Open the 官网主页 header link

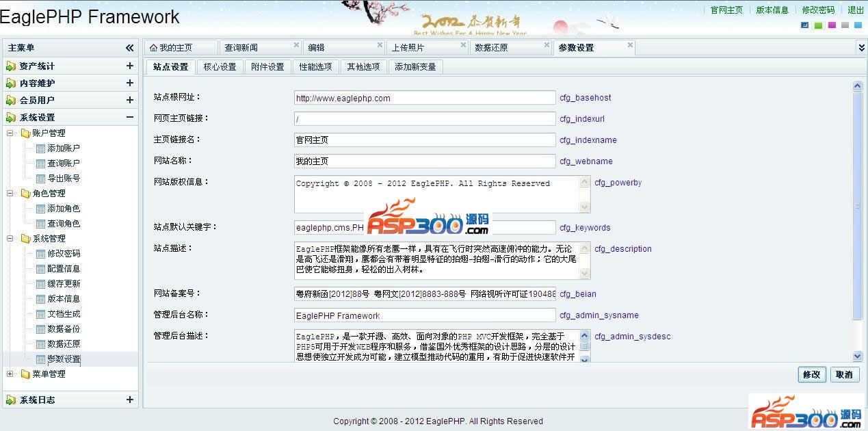[726, 10]
